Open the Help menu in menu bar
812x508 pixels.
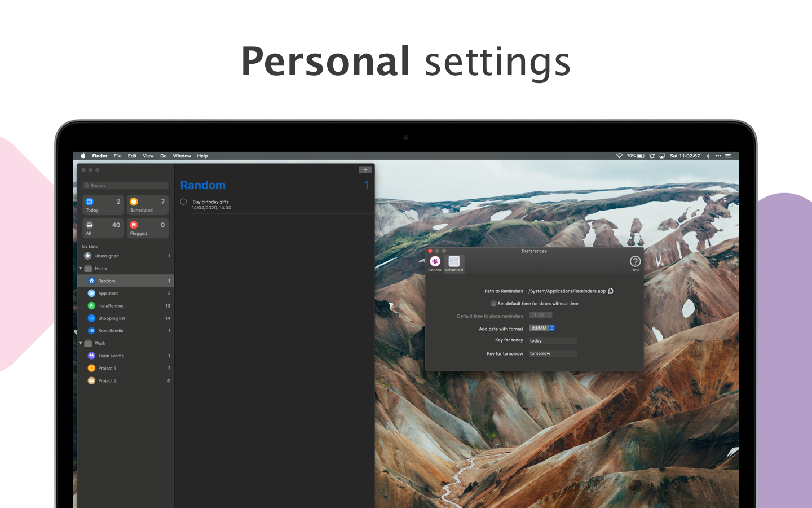tap(202, 156)
